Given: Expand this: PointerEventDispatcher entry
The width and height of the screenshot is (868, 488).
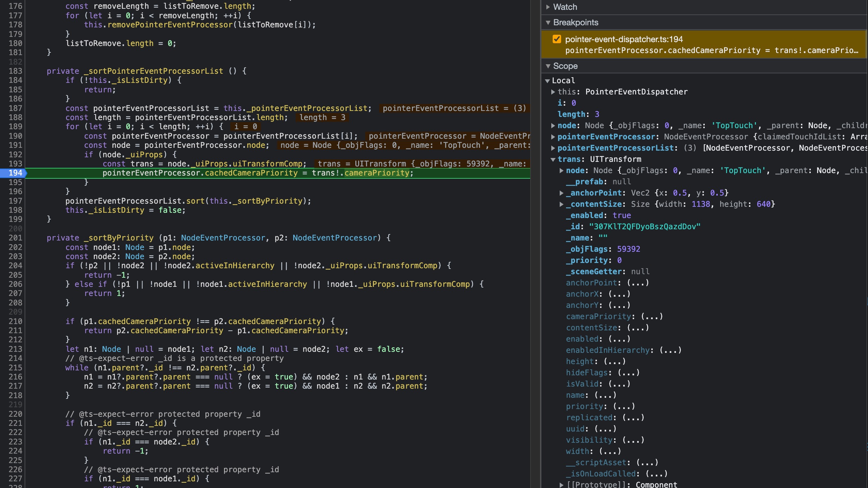Looking at the screenshot, I should (x=553, y=92).
